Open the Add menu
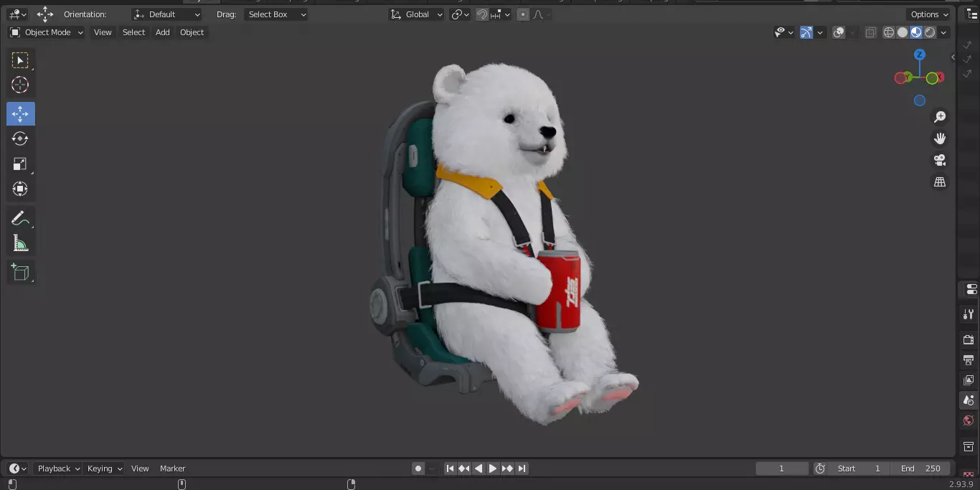The height and width of the screenshot is (490, 980). pos(163,32)
